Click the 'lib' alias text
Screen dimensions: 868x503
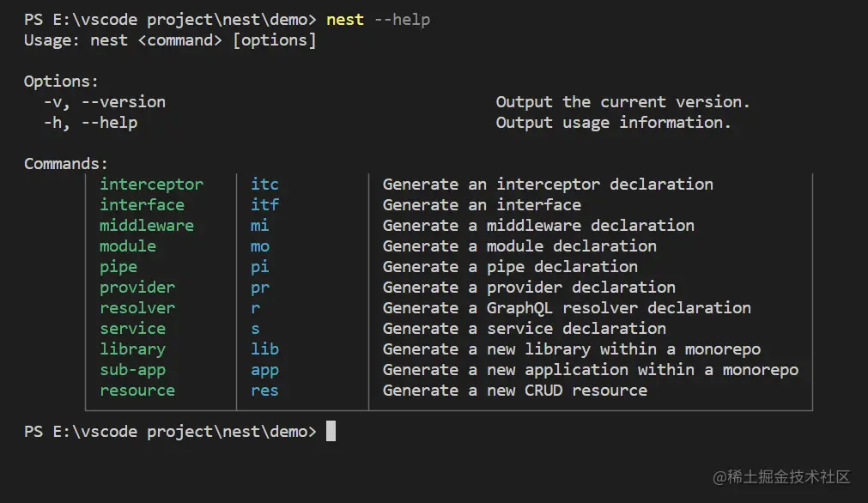[264, 348]
